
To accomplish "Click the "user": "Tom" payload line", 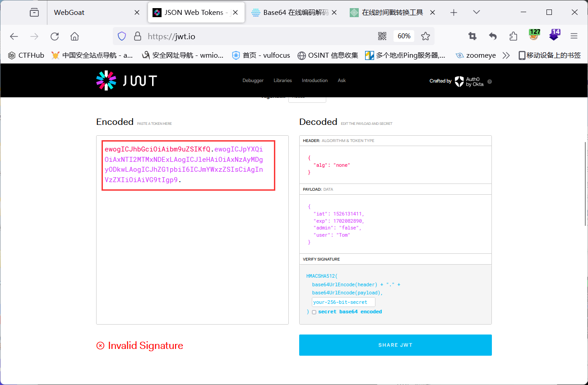I will coord(332,235).
